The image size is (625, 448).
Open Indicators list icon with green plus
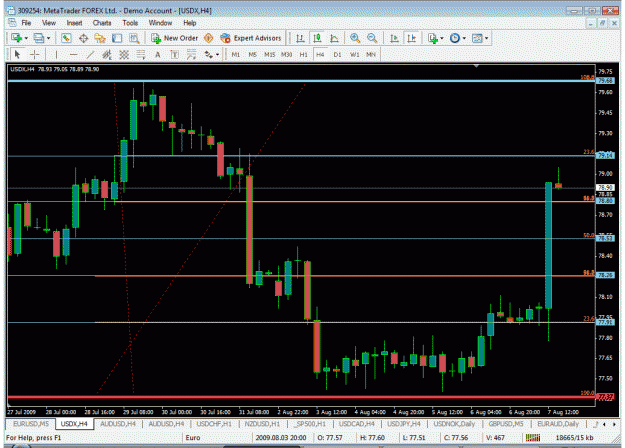tap(432, 38)
